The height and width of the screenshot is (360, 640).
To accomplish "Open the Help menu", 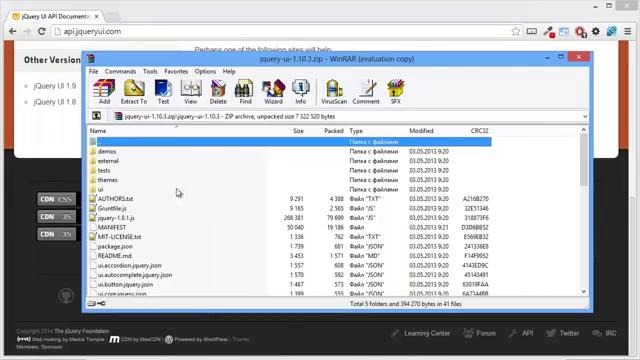I will pyautogui.click(x=229, y=71).
